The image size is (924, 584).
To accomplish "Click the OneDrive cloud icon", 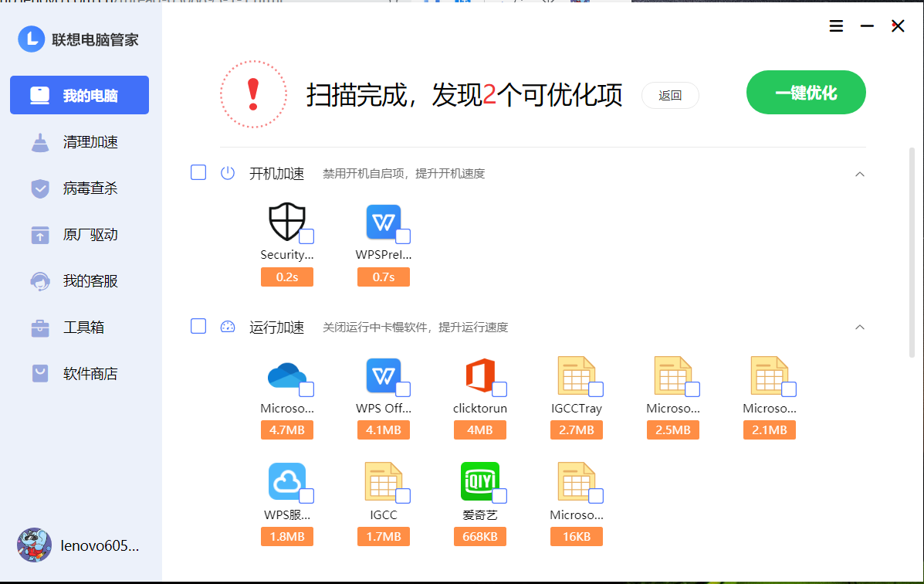I will pyautogui.click(x=287, y=375).
